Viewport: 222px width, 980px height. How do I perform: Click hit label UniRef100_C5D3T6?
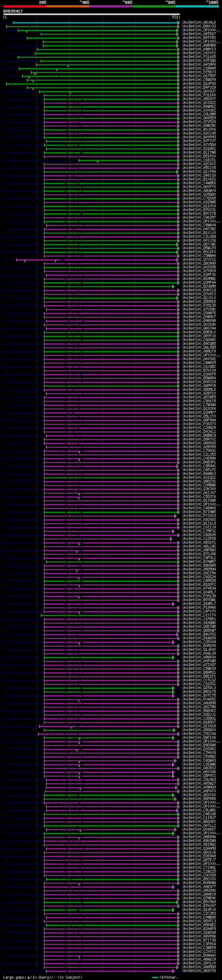(x=199, y=496)
